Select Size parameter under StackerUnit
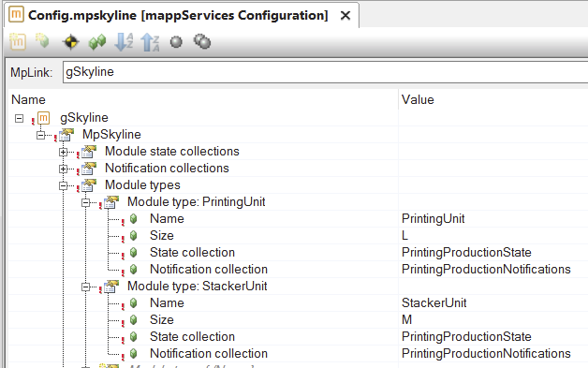Image resolution: width=588 pixels, height=368 pixels. (x=162, y=320)
